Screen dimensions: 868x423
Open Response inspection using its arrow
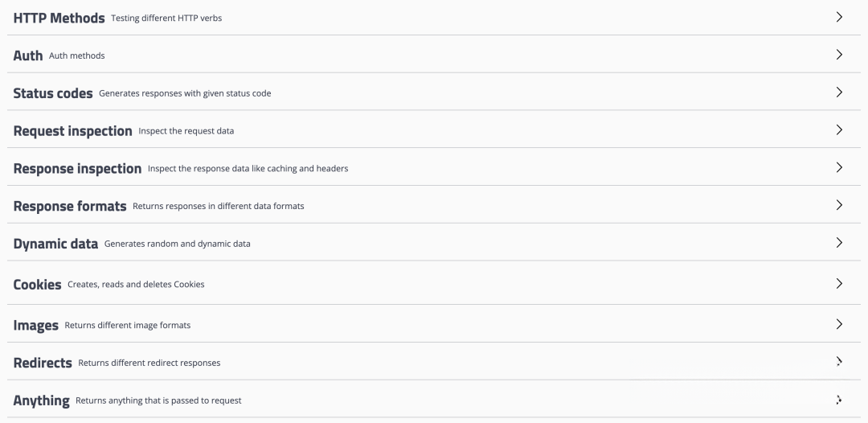839,167
